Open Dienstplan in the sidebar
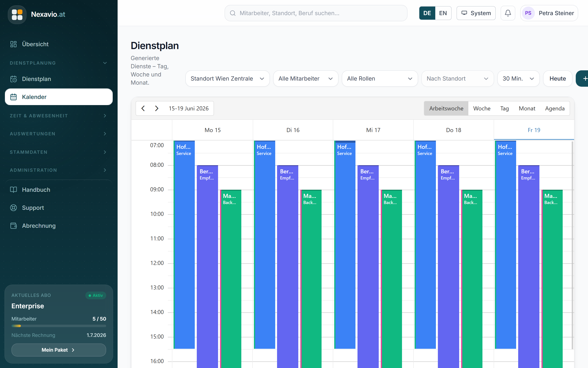 [59, 79]
